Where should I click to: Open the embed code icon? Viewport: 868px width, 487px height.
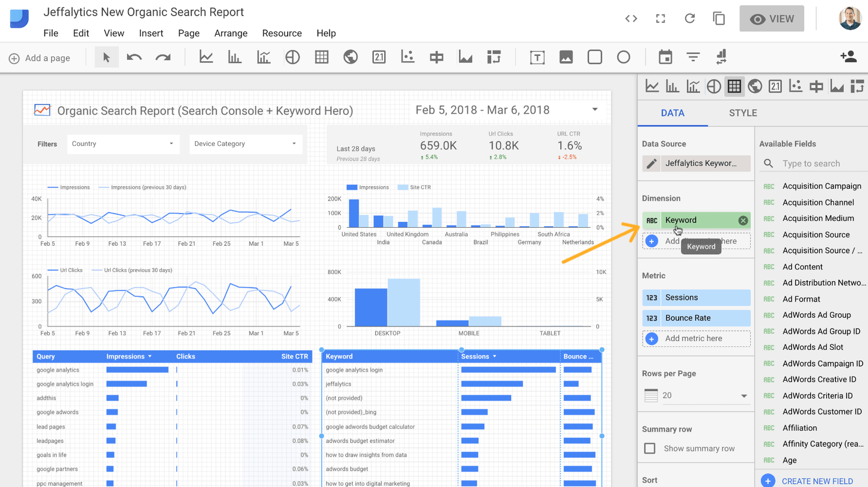(631, 18)
